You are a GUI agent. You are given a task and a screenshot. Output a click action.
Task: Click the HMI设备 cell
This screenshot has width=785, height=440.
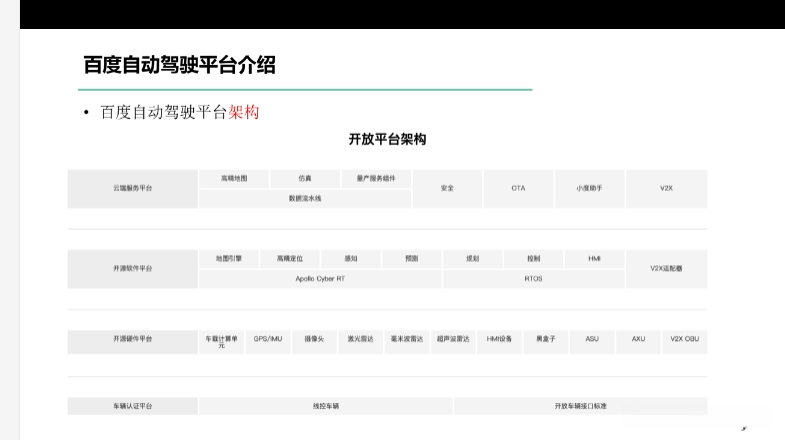[x=500, y=342]
